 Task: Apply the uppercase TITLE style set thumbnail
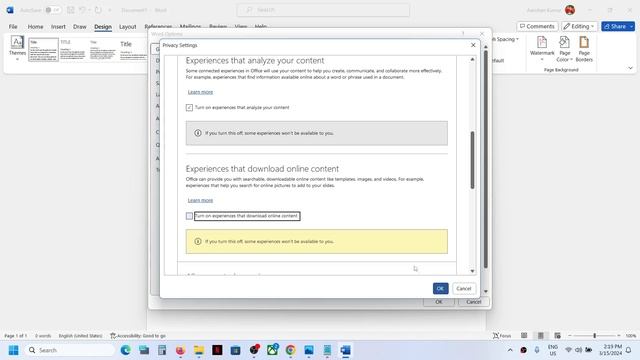pyautogui.click(x=73, y=49)
